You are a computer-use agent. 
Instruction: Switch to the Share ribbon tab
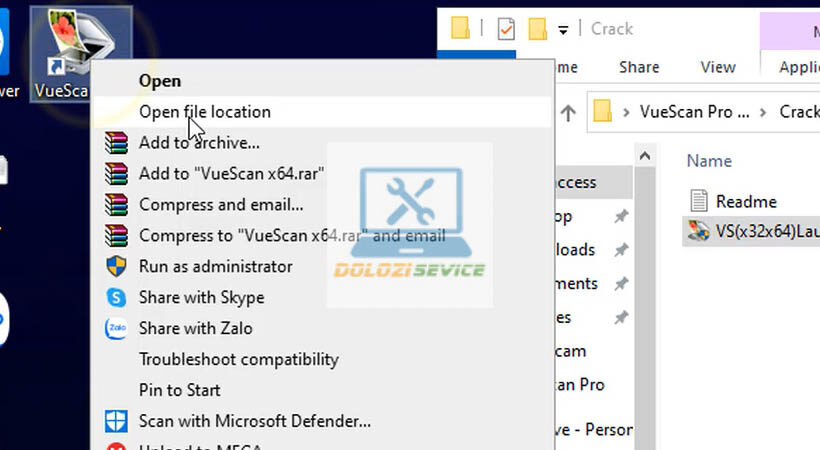click(638, 67)
